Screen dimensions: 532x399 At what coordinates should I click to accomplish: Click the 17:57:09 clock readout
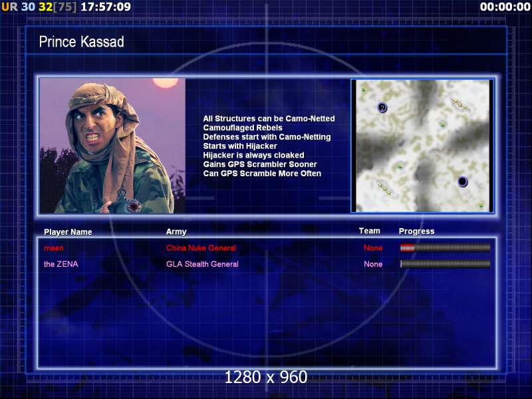pos(106,7)
